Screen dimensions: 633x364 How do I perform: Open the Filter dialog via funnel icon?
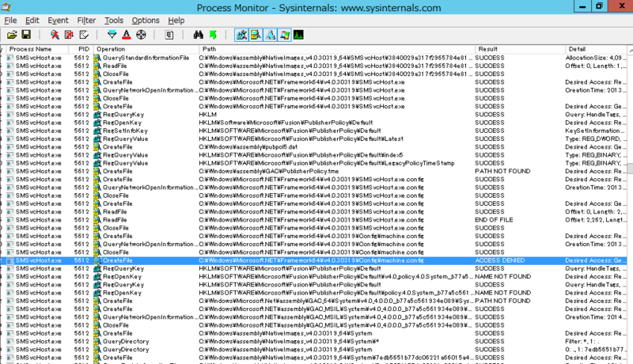click(112, 35)
